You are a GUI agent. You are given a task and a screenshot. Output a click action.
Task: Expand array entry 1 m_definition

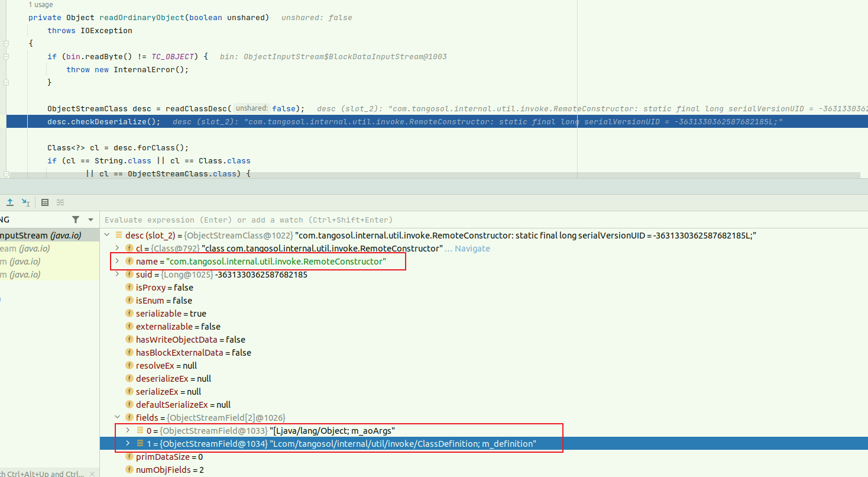pos(128,444)
